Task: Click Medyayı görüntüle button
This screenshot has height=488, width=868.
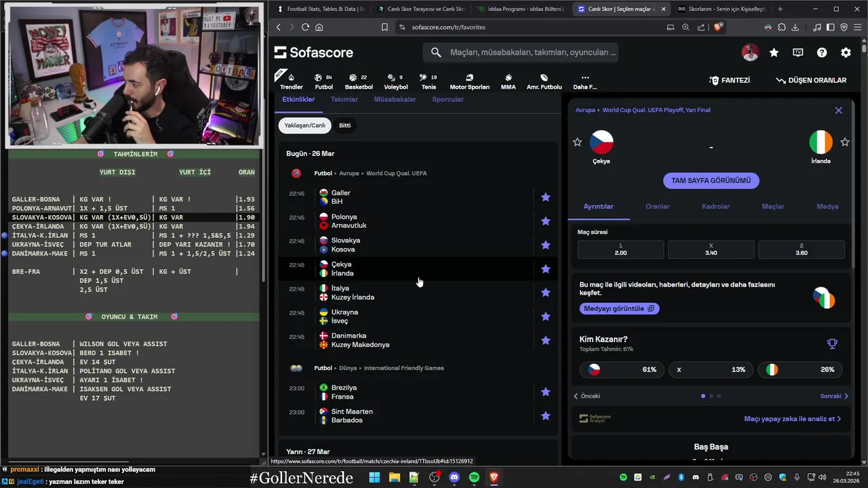Action: click(x=619, y=308)
